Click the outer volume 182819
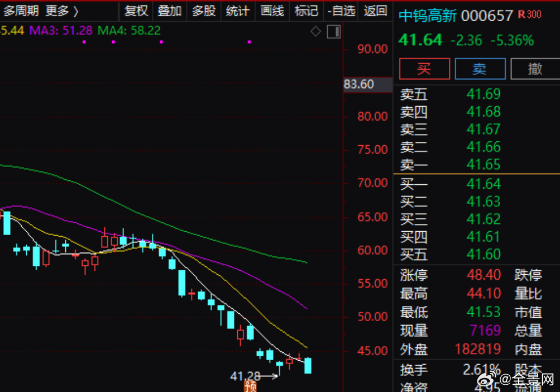The width and height of the screenshot is (560, 392). point(478,349)
